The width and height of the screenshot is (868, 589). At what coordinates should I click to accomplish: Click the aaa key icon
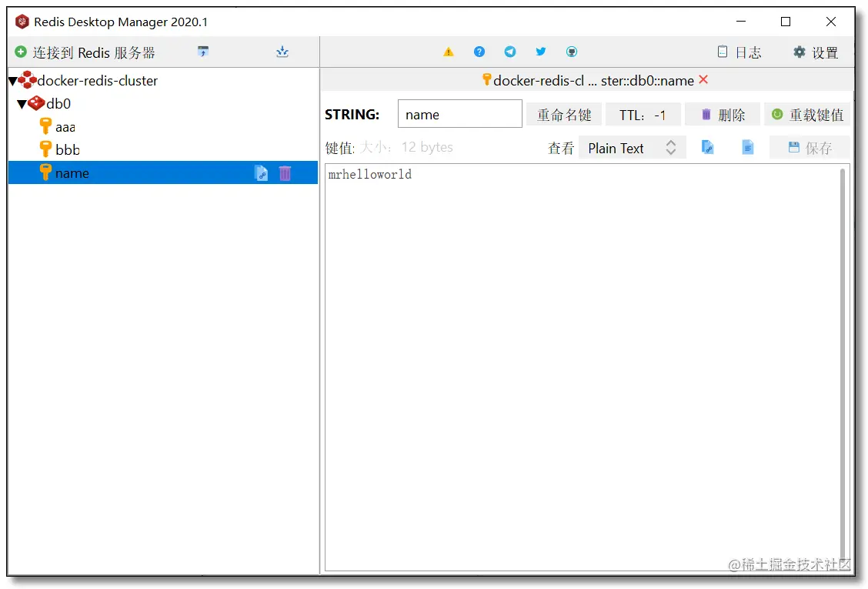coord(46,126)
